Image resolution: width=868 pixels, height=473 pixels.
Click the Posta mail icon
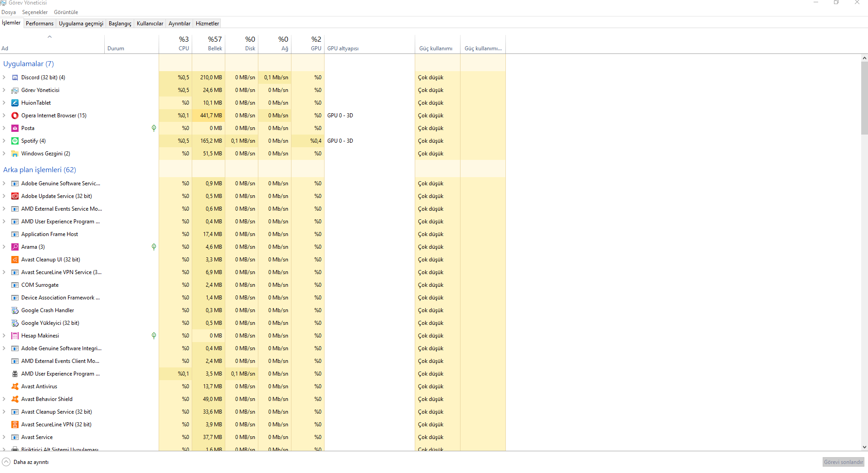click(15, 128)
